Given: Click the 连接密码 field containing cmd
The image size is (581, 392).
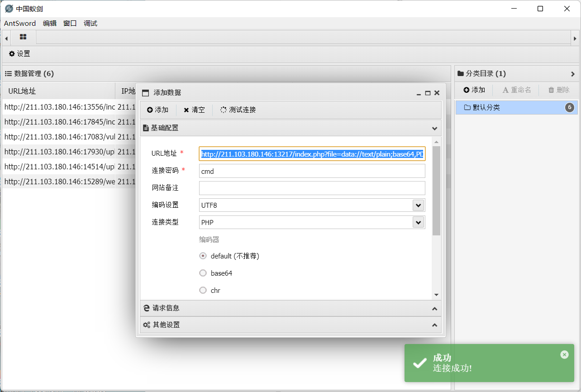Looking at the screenshot, I should point(312,171).
